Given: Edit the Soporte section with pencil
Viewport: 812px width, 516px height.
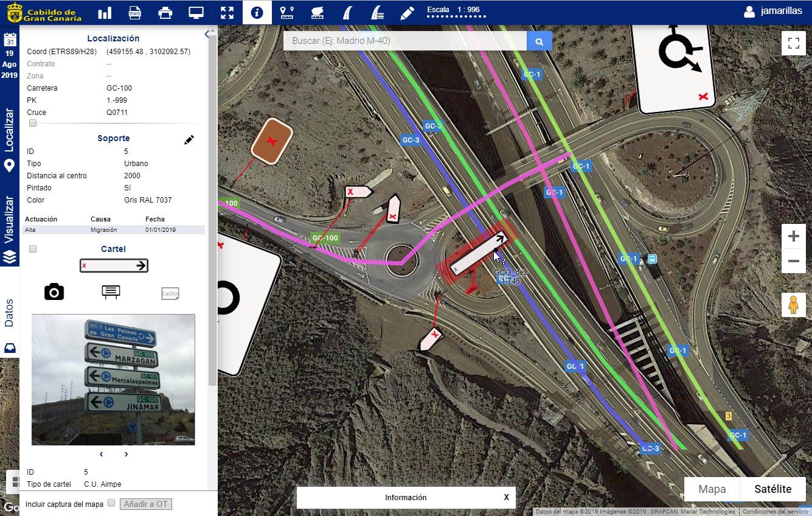Looking at the screenshot, I should [x=189, y=140].
